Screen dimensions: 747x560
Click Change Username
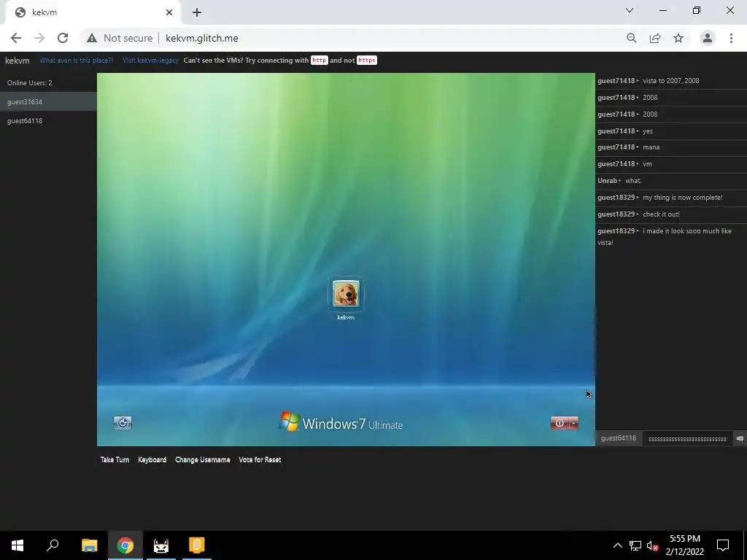(203, 459)
